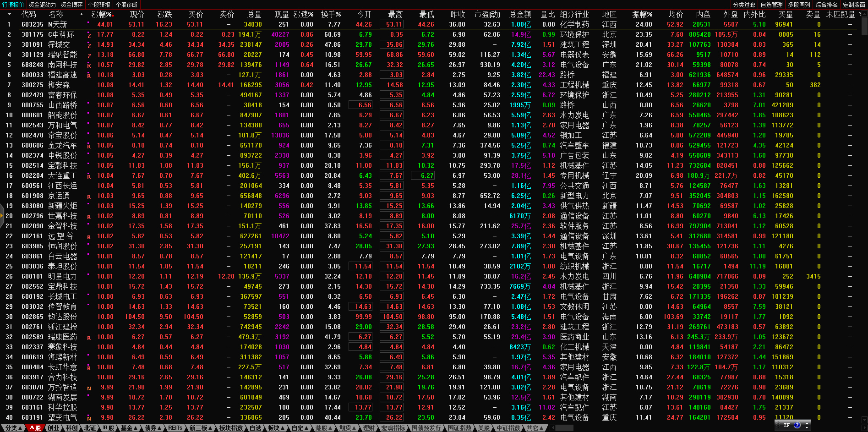The width and height of the screenshot is (868, 432).
Task: Open the header triangle dropdown above row numbers
Action: [9, 14]
